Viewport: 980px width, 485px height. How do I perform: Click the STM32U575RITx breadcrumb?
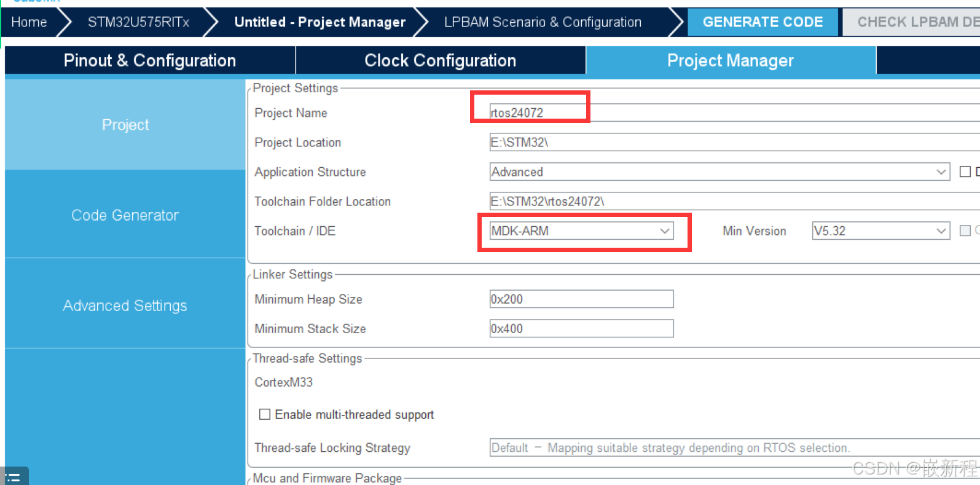coord(138,22)
